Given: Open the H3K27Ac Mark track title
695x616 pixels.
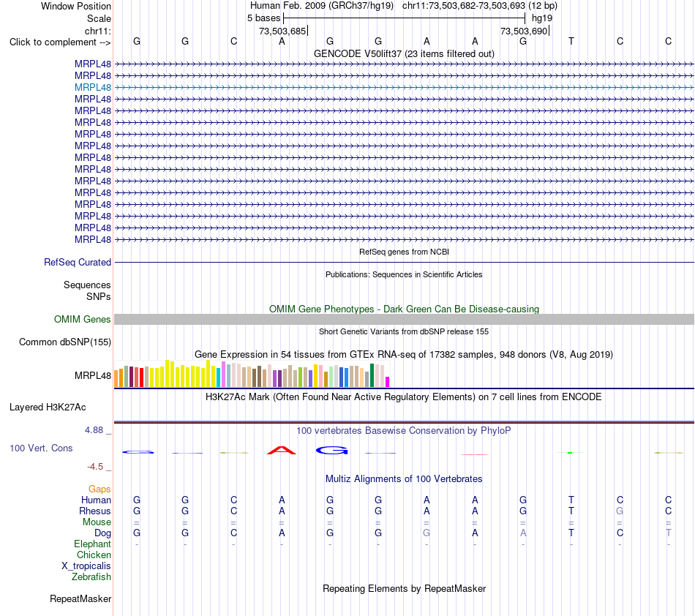Looking at the screenshot, I should pyautogui.click(x=404, y=397).
